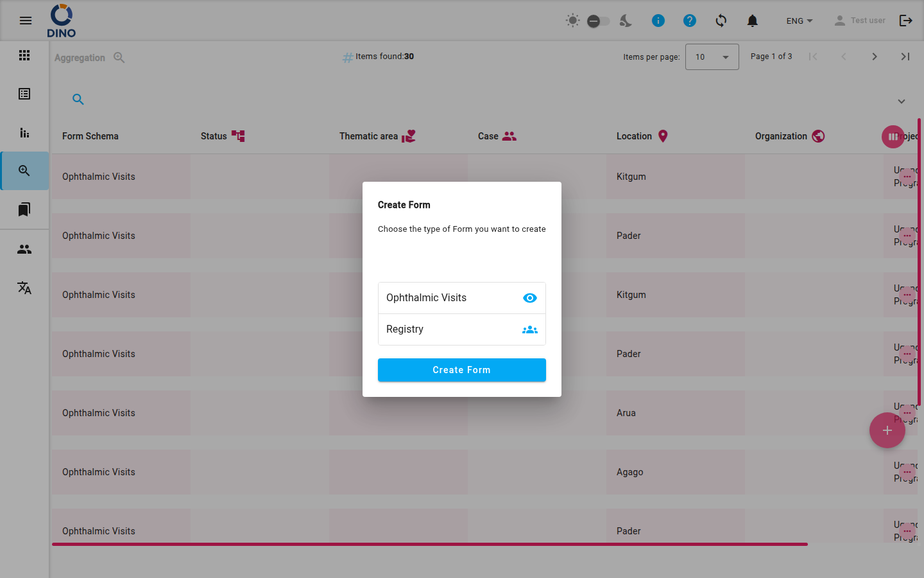Click the Organization column header
The height and width of the screenshot is (578, 924).
click(790, 136)
